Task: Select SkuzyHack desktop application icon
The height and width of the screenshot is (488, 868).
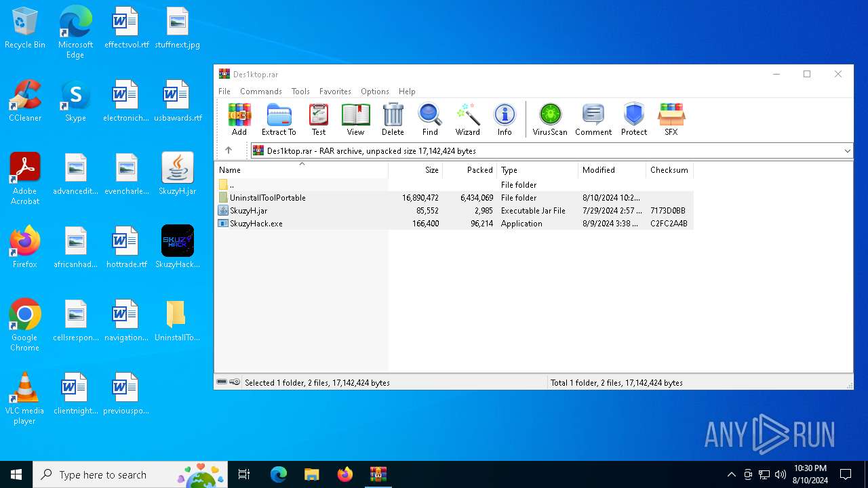Action: click(x=178, y=247)
